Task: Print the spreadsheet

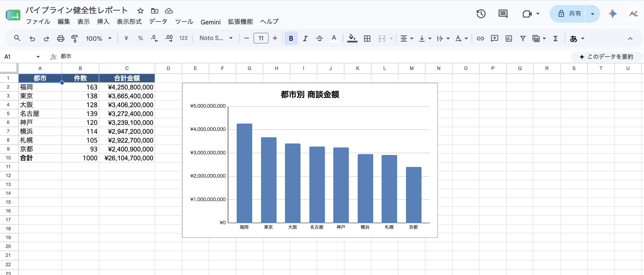Action: pyautogui.click(x=60, y=38)
